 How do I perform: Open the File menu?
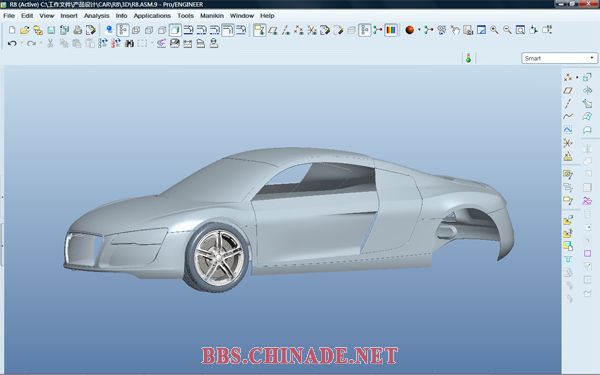pos(9,16)
